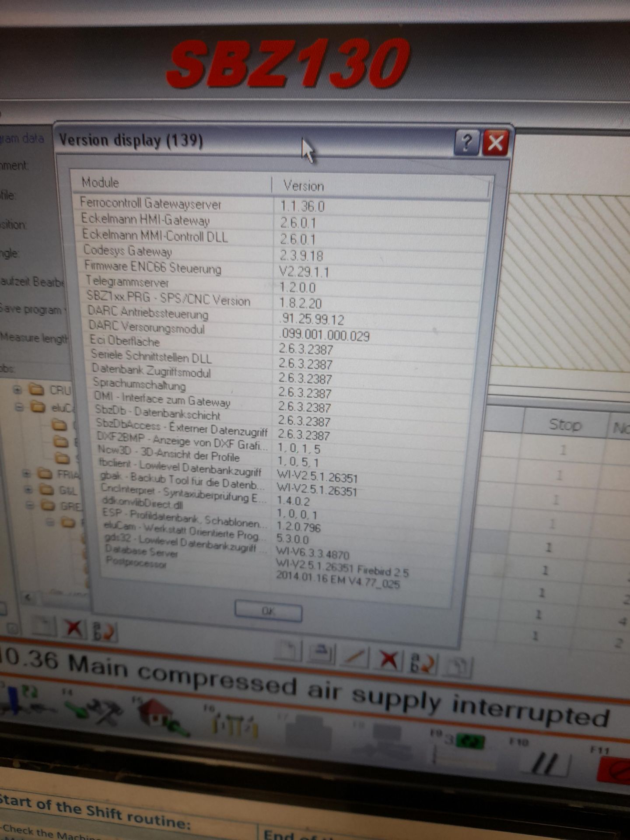Click version text '2014.01.16 EM V4.77_025'
Viewport: 630px width, 840px height.
tap(338, 580)
